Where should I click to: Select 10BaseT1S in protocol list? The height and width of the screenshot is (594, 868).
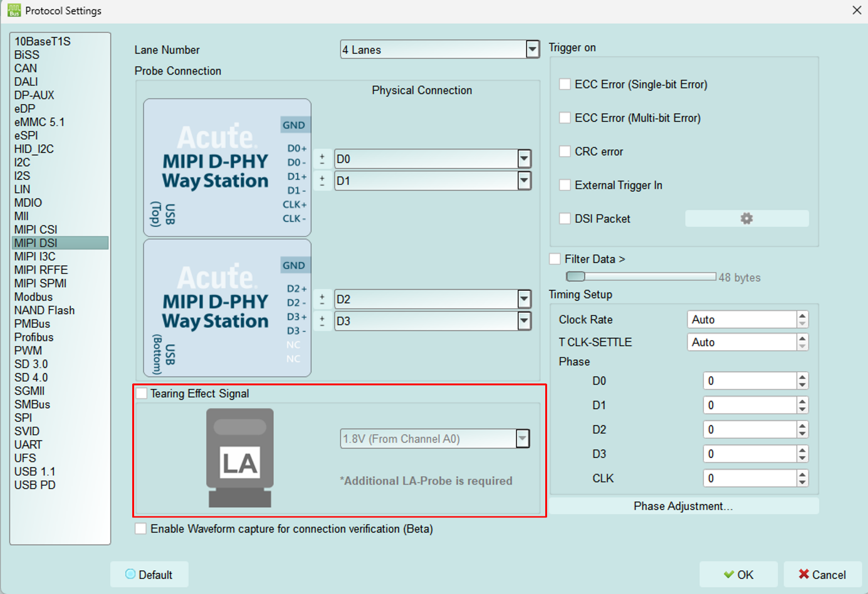60,41
